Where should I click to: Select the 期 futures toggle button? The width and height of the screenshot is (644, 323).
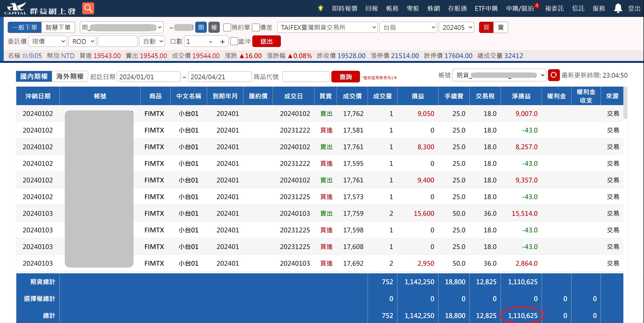(x=201, y=27)
